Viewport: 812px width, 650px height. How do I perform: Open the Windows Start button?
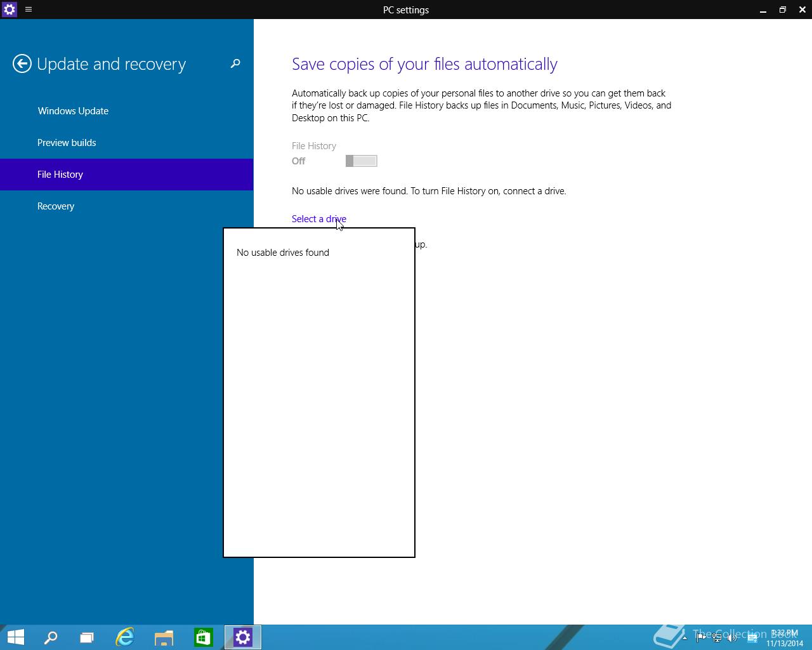point(15,637)
